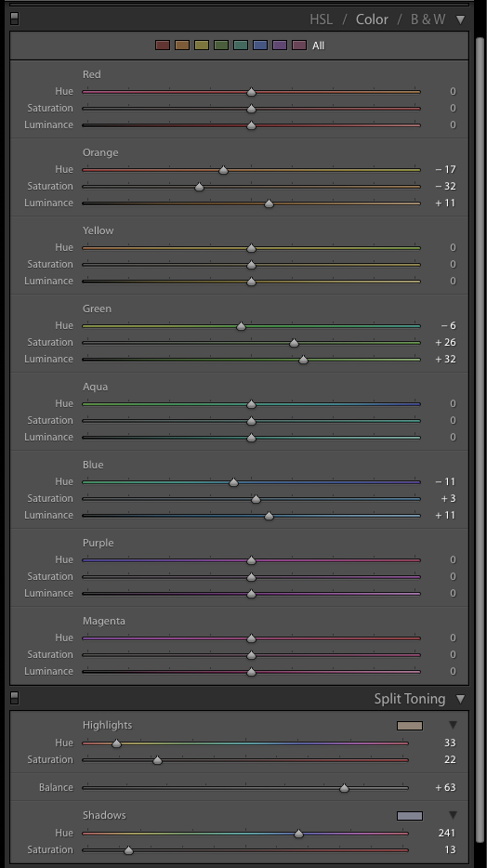Select the blue color swatch filter
This screenshot has width=487, height=868.
pyautogui.click(x=260, y=46)
